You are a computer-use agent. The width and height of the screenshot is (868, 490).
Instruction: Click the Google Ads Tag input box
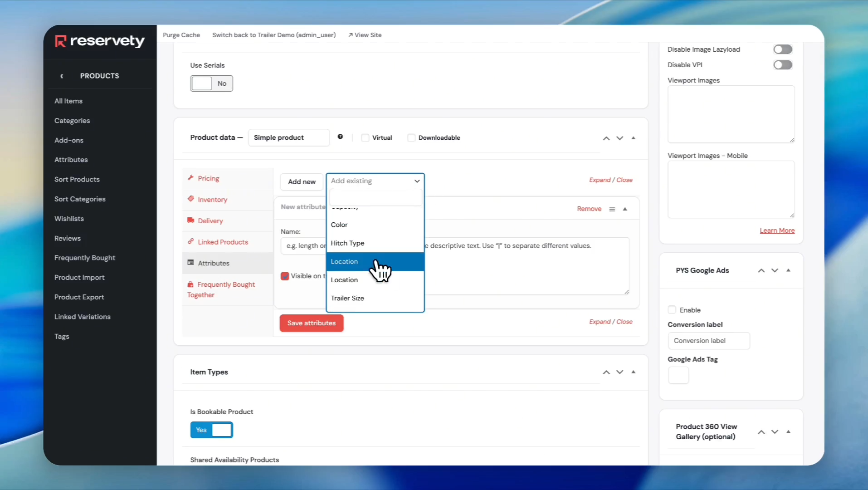pyautogui.click(x=678, y=375)
